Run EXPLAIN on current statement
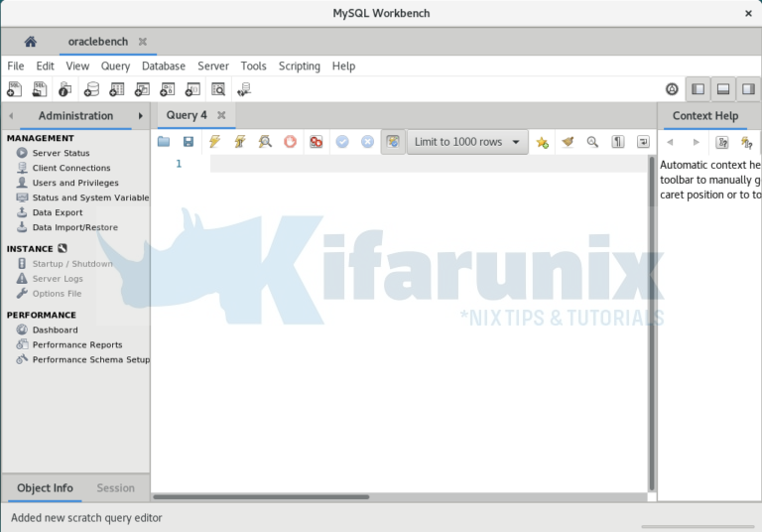 tap(265, 142)
